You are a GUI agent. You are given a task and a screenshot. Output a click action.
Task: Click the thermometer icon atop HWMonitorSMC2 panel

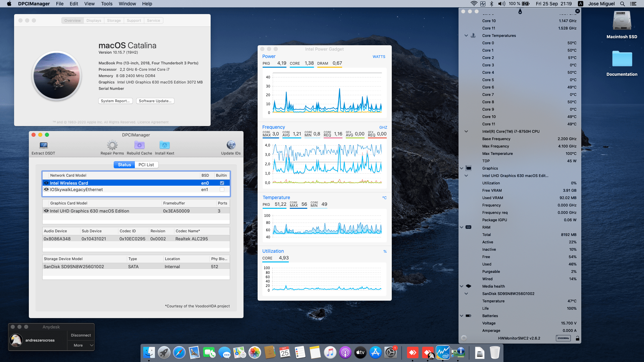[520, 11]
